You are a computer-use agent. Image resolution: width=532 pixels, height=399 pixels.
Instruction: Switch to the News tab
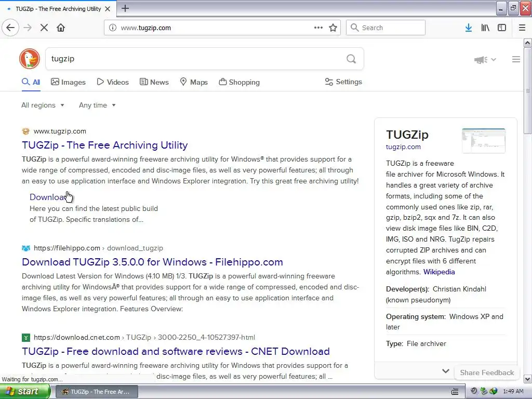pyautogui.click(x=154, y=82)
